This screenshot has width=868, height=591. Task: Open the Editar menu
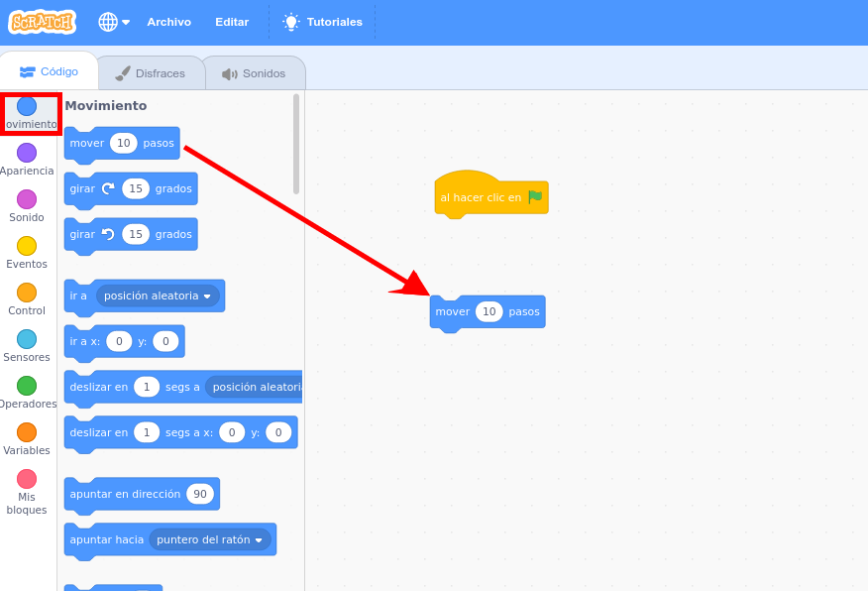click(x=232, y=22)
